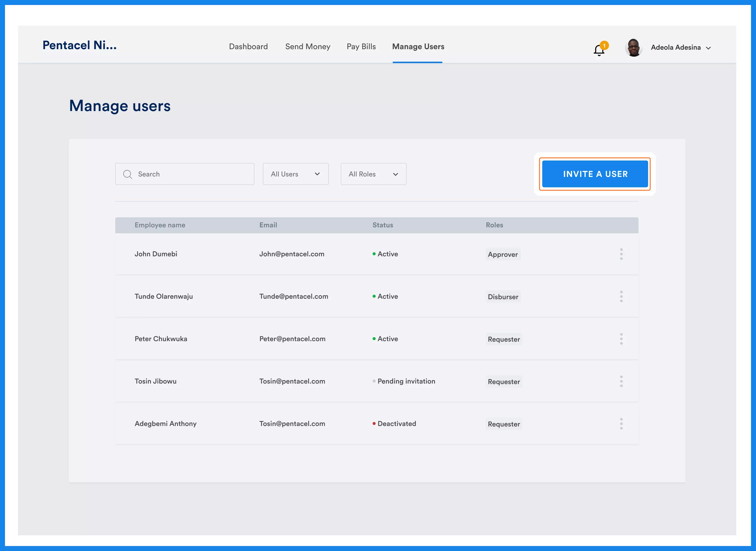Screen dimensions: 756x551
Task: Open the notifications bell icon
Action: 599,50
